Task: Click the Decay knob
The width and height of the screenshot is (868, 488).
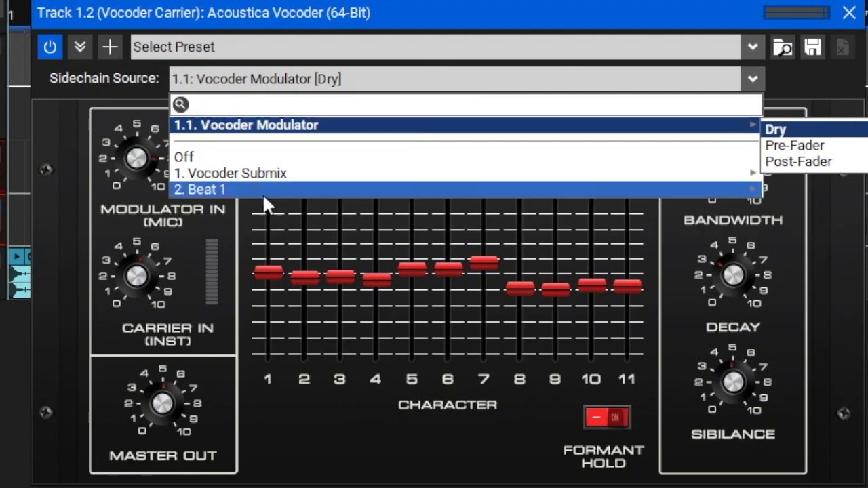Action: 733,274
